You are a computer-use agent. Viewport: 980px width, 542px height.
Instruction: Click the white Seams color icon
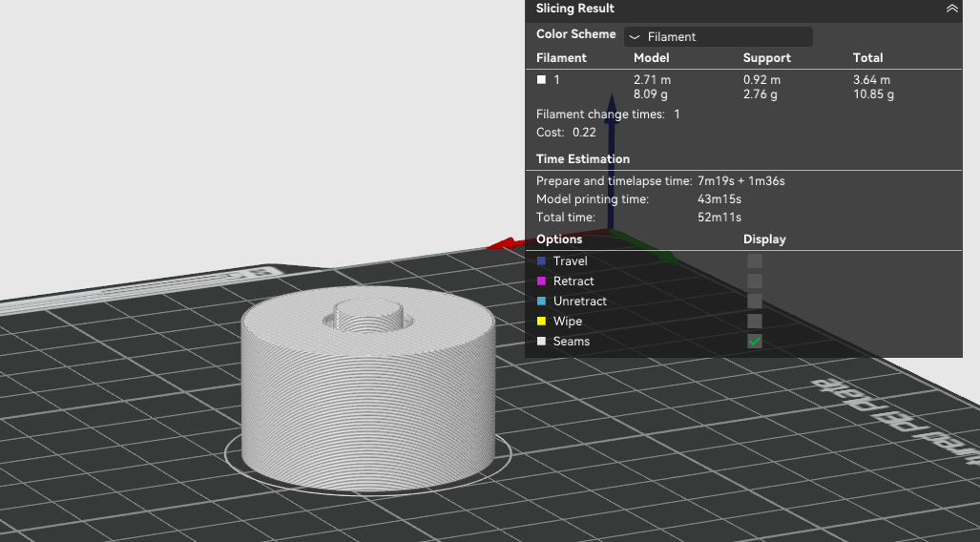(x=541, y=342)
